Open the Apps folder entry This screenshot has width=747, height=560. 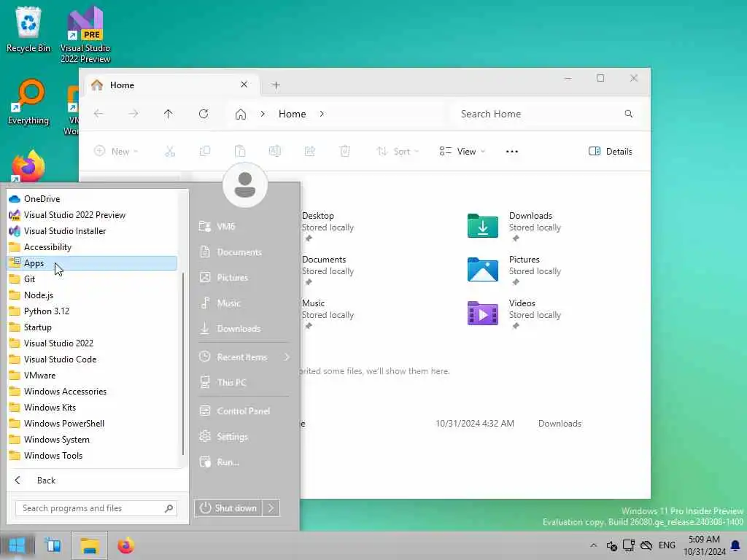pos(92,262)
